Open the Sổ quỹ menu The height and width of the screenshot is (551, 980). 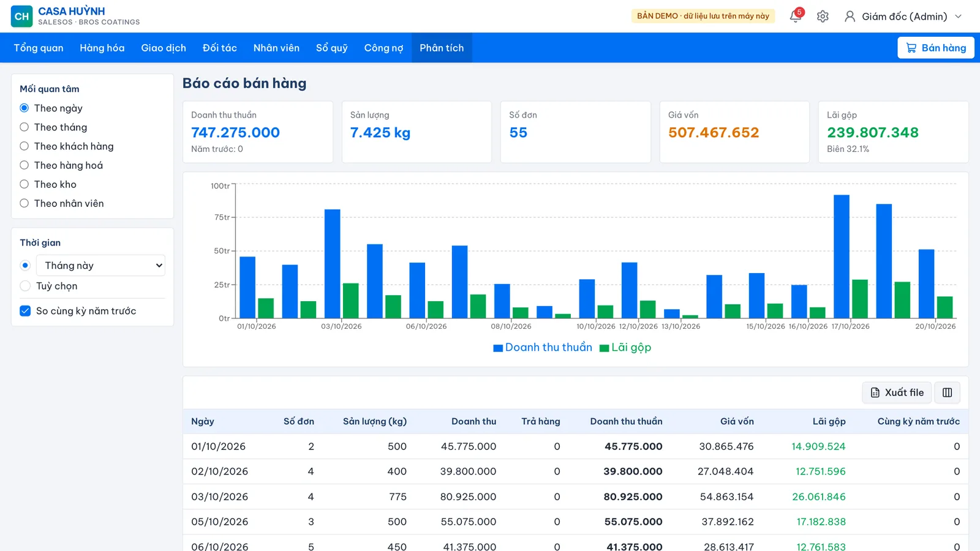pyautogui.click(x=332, y=48)
